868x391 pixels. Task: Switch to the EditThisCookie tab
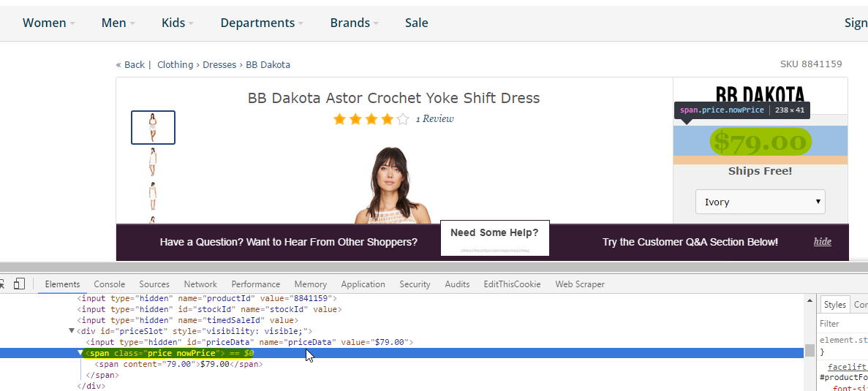512,284
